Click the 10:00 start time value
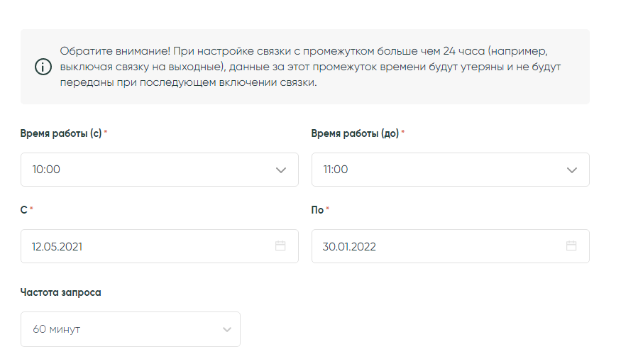This screenshot has height=364, width=638. [x=46, y=170]
